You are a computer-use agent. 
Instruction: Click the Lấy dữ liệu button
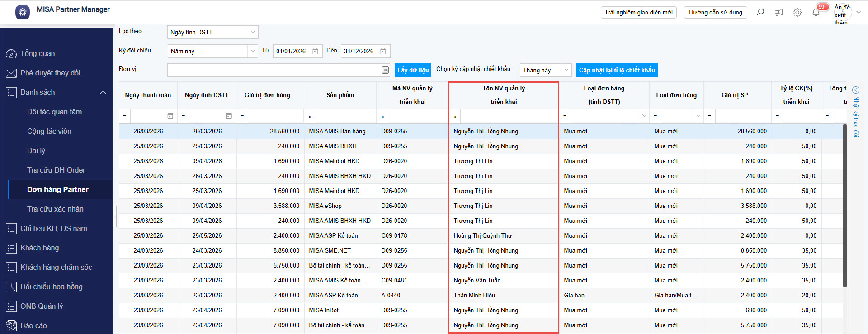tap(413, 70)
